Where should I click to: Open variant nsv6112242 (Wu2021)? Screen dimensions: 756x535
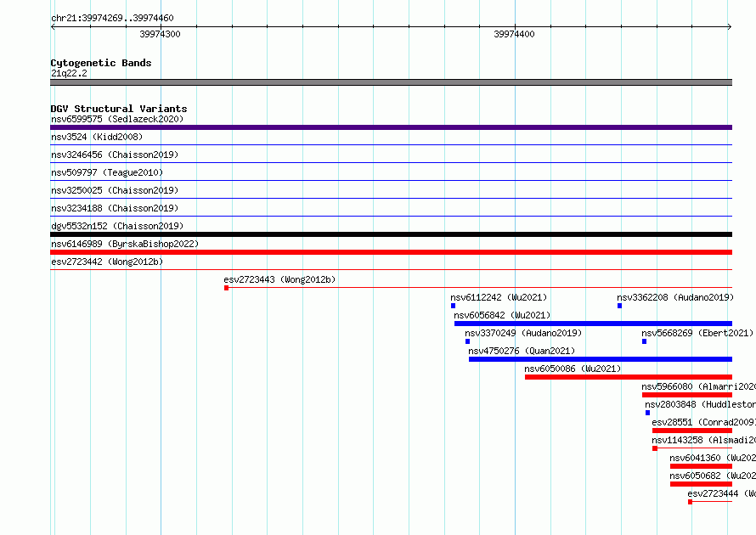point(499,297)
